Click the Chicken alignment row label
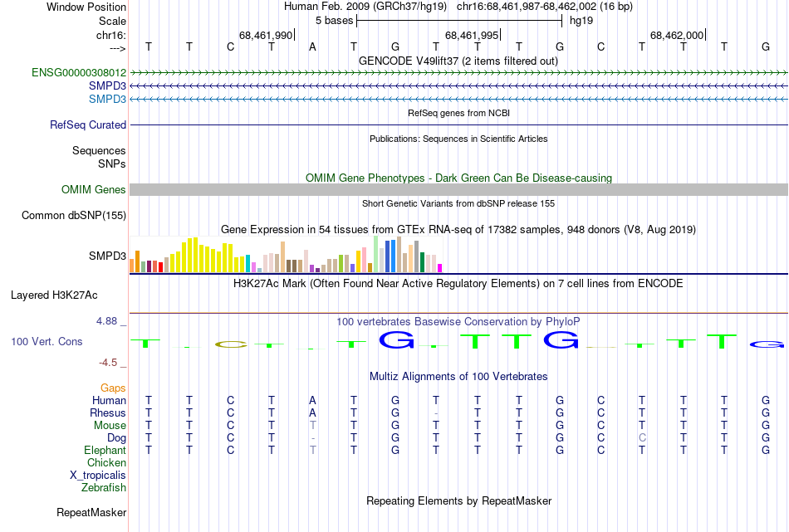The image size is (789, 532). click(106, 462)
